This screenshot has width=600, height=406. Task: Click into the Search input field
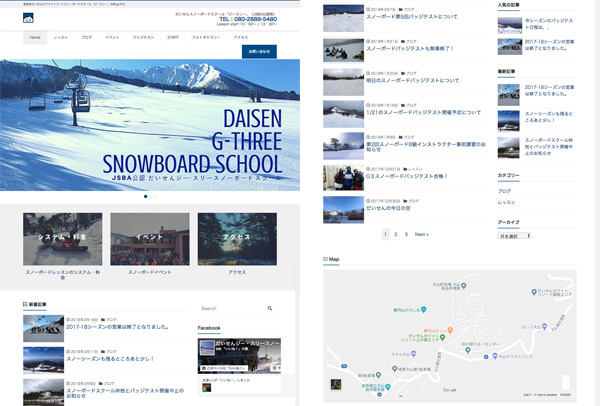(x=230, y=309)
